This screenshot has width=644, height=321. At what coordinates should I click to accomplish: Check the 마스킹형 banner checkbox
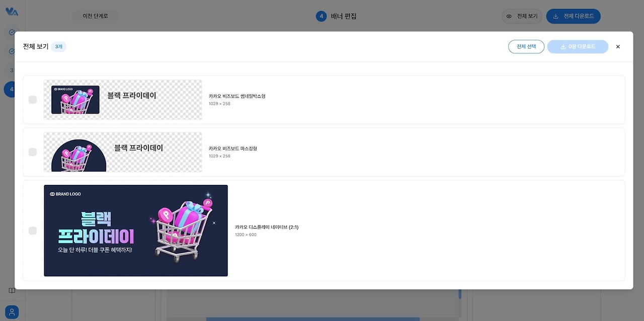pyautogui.click(x=33, y=152)
